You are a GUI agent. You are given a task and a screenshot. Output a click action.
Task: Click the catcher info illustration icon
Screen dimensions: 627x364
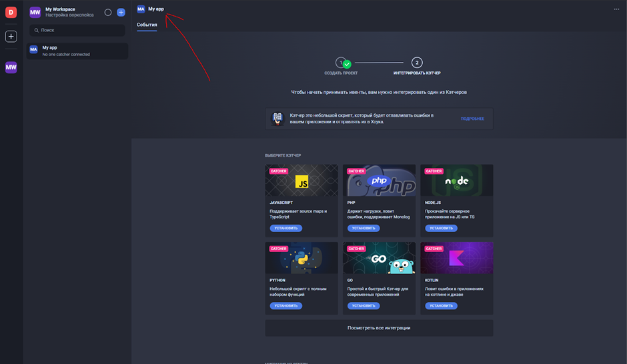pos(277,119)
